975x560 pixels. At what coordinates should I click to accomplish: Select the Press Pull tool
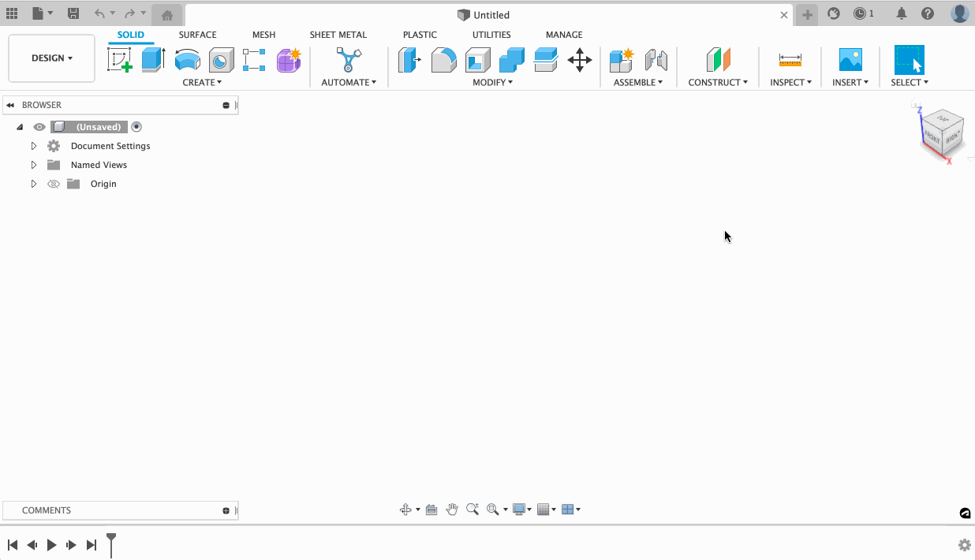pos(409,60)
